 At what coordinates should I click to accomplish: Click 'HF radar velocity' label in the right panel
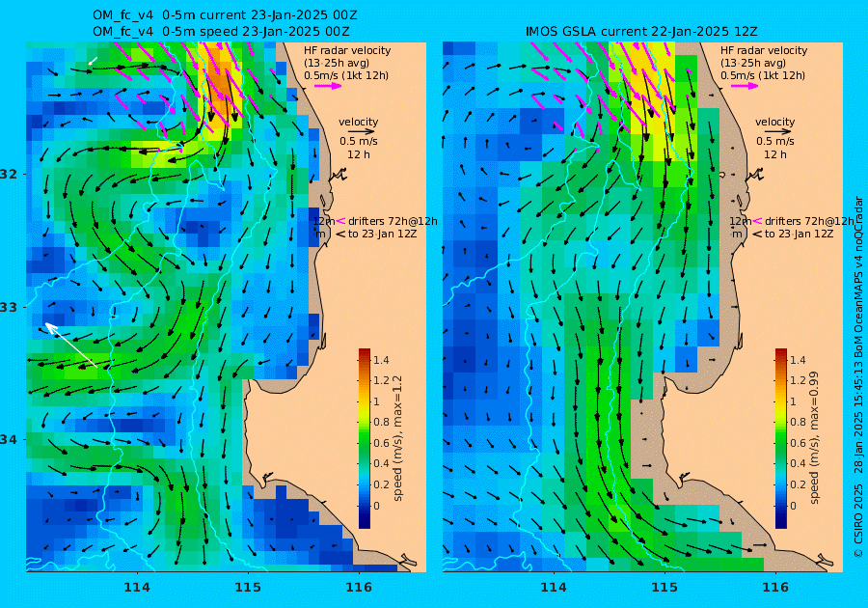pyautogui.click(x=764, y=50)
